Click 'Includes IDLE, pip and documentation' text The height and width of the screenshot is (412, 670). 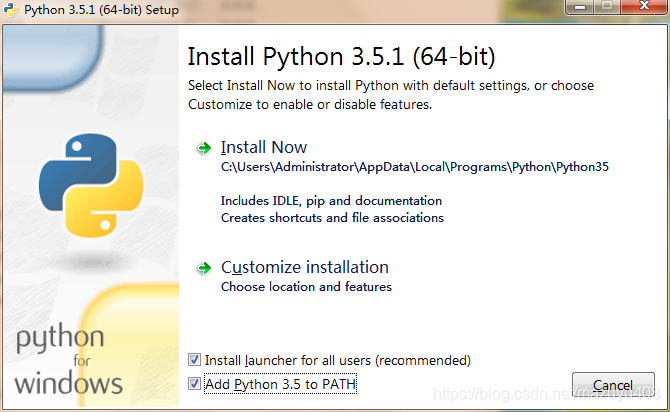[x=331, y=201]
